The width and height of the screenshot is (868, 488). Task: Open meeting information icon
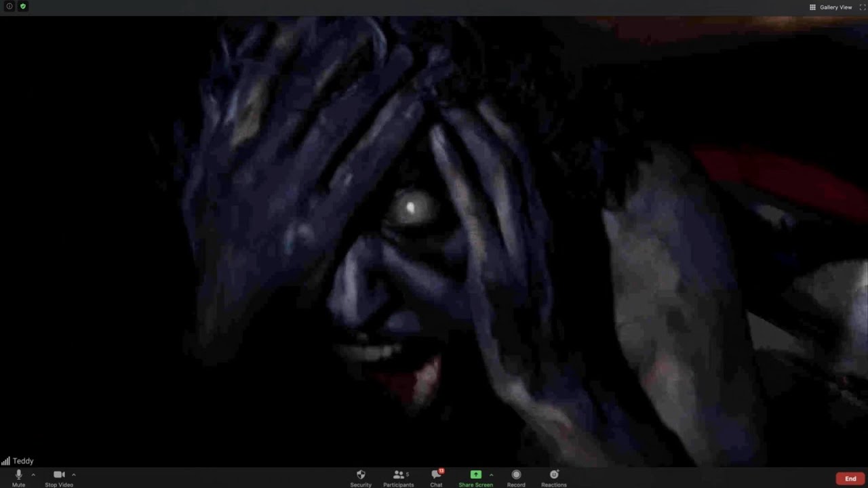coord(9,6)
